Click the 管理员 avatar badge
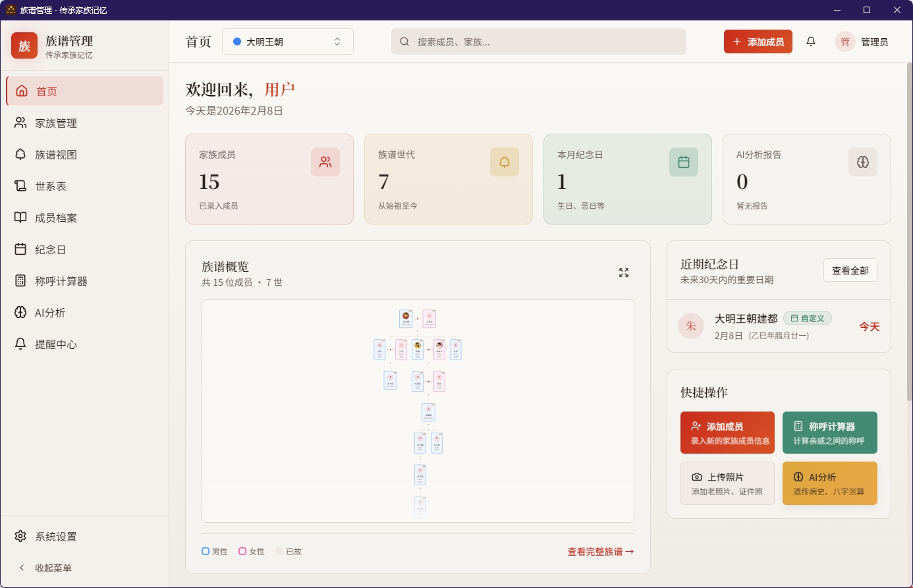This screenshot has width=913, height=588. (844, 41)
